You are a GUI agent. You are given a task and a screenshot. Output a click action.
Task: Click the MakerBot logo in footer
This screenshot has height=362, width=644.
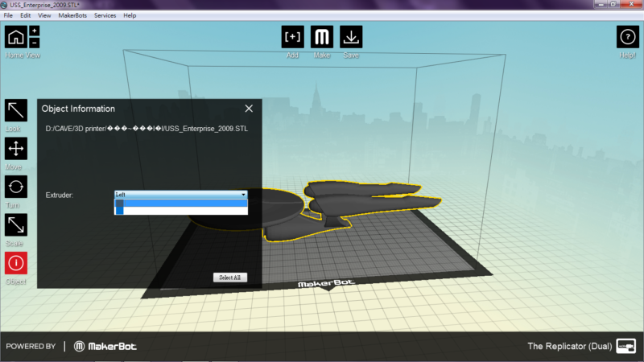click(x=105, y=347)
